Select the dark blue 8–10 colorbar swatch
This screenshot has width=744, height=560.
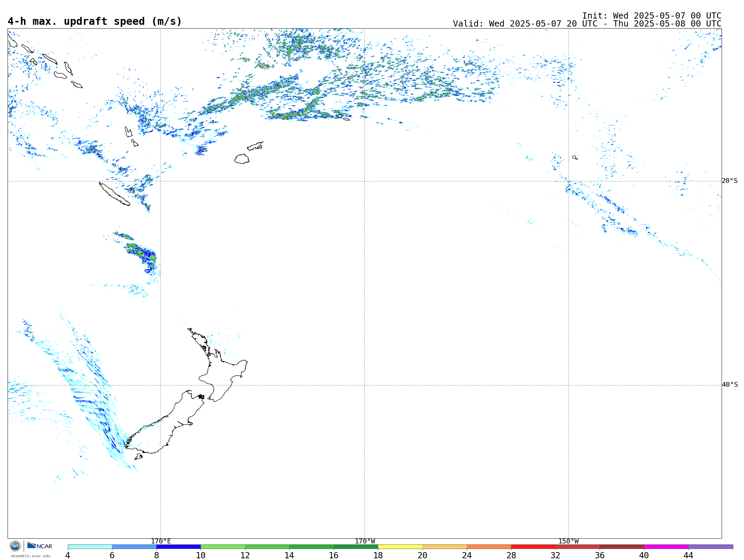pos(179,547)
